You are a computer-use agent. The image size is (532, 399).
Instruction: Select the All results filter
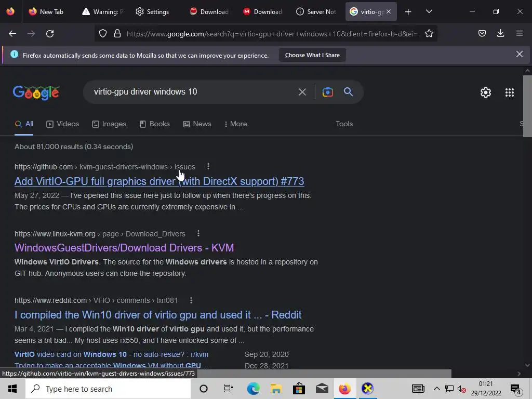pyautogui.click(x=24, y=124)
